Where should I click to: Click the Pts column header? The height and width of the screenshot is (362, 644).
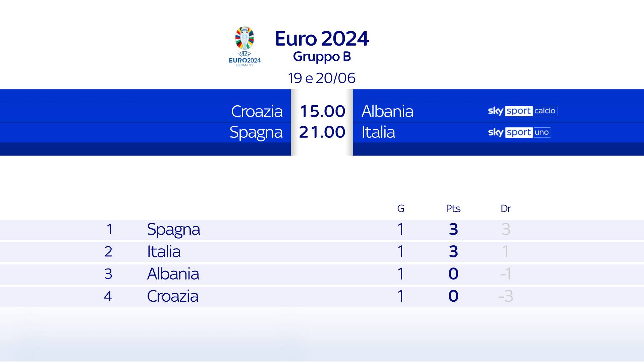click(453, 208)
